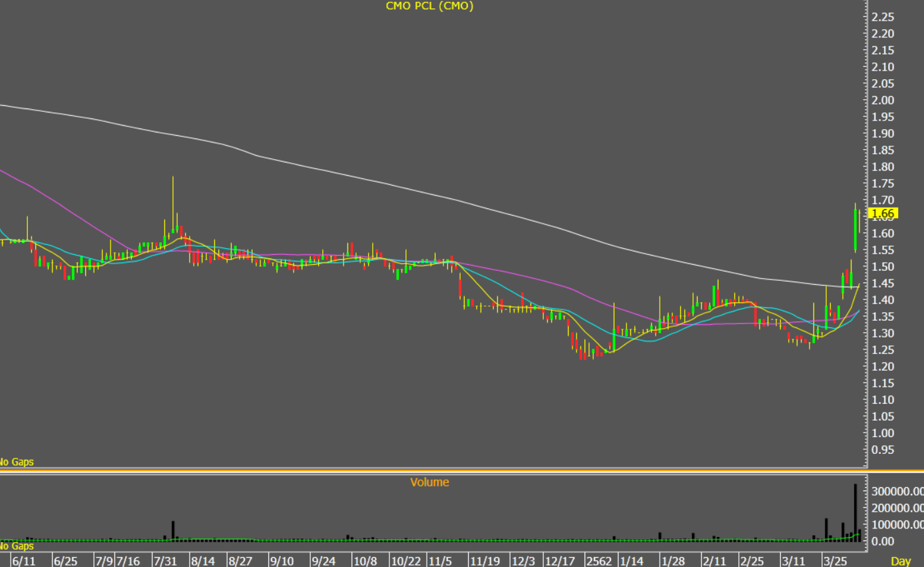Select the highlighted 1.66 last price tag
Image resolution: width=924 pixels, height=567 pixels.
[884, 213]
